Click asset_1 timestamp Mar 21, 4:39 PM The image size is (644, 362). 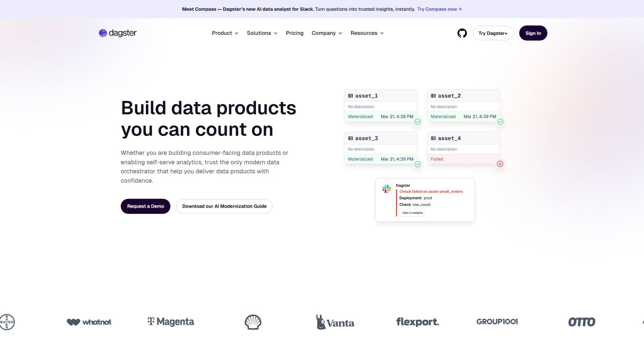tap(397, 117)
